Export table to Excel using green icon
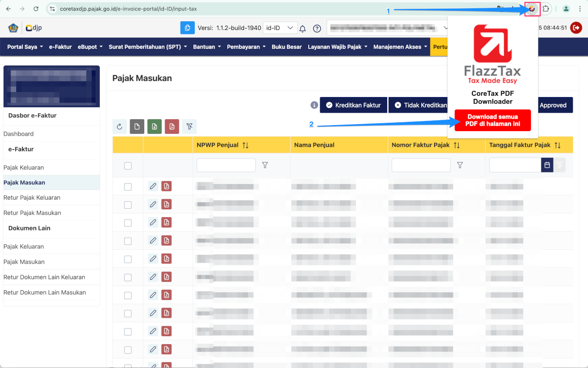Screen dimensions: 588x368 click(x=154, y=126)
